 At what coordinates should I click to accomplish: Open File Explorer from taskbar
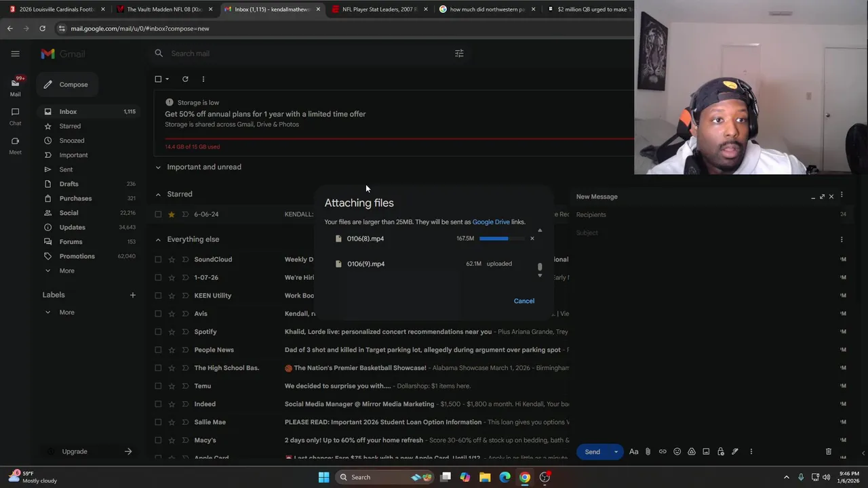[x=485, y=477]
